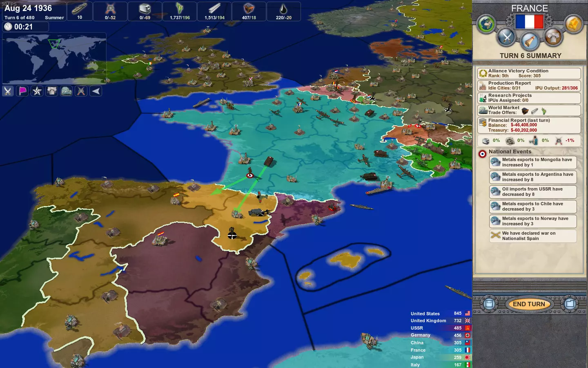This screenshot has height=368, width=588.
Task: Click the oil drop counter showing 220/-20
Action: point(284,11)
